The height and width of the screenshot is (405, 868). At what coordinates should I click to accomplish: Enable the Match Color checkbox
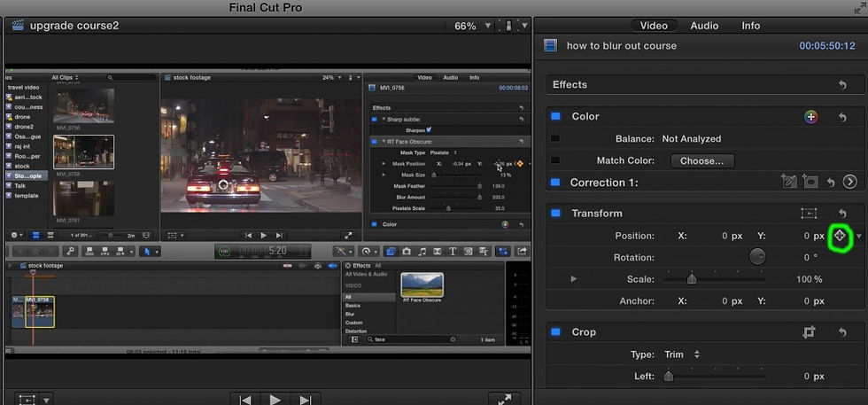point(554,160)
